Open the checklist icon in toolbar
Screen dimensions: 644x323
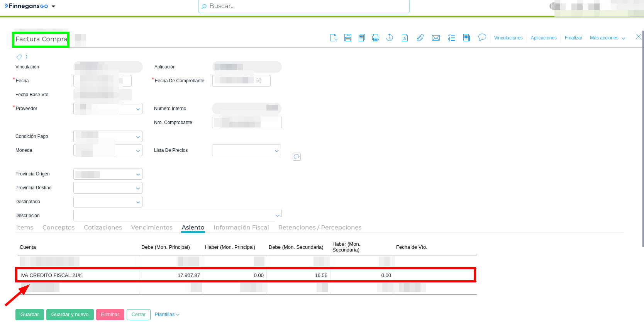pyautogui.click(x=451, y=38)
